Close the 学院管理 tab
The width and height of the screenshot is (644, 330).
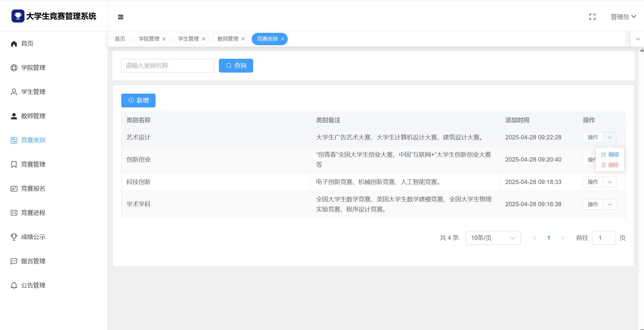164,39
